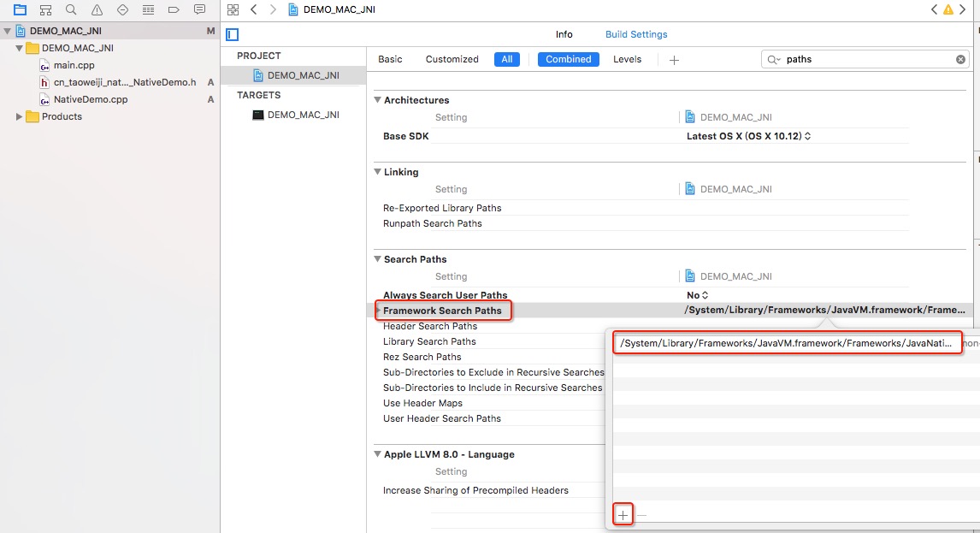Switch to Levels view
Image resolution: width=980 pixels, height=533 pixels.
[627, 59]
